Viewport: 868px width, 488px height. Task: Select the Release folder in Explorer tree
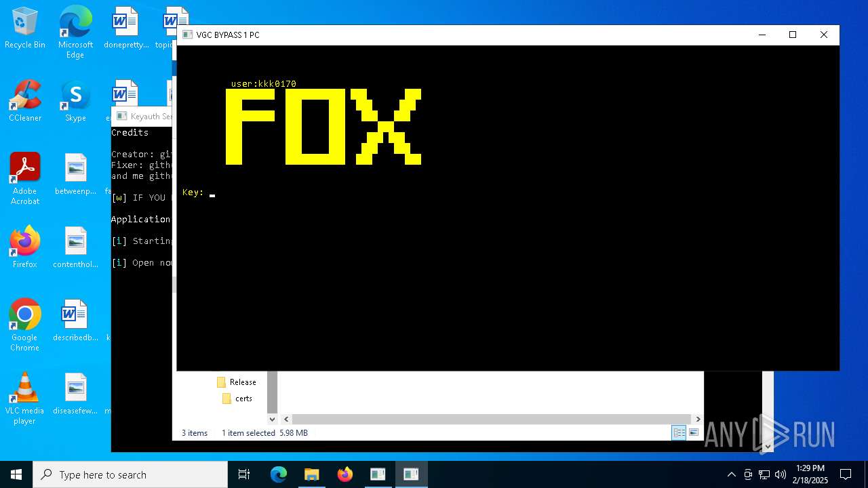[237, 382]
